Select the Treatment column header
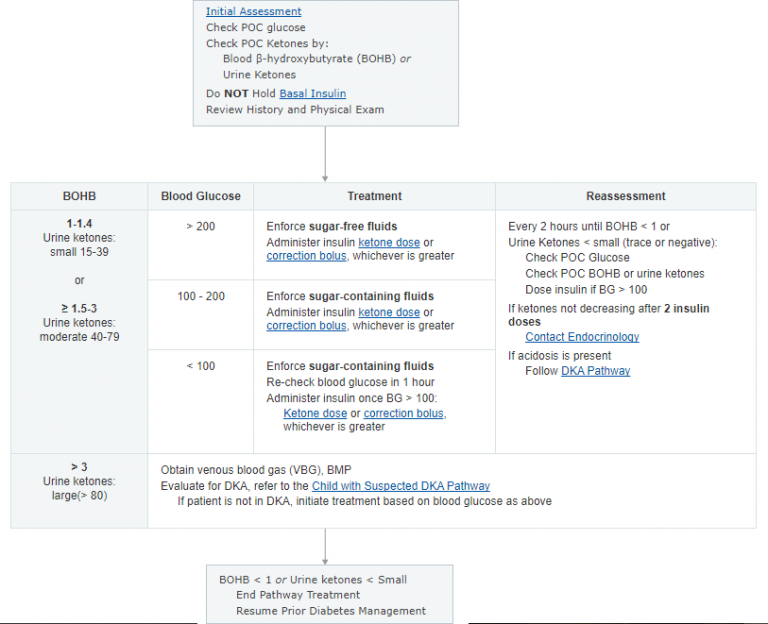Viewport: 768px width, 624px height. [374, 196]
